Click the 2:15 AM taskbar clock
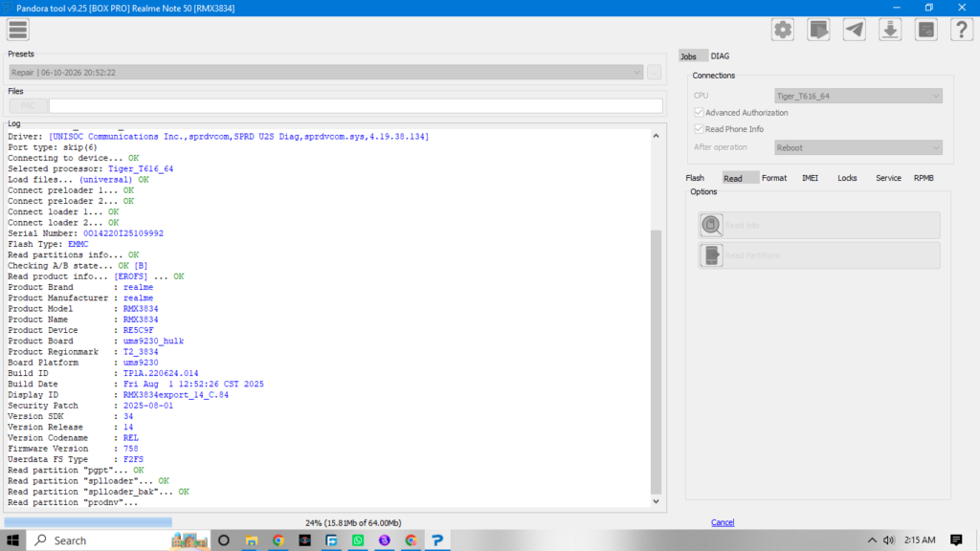 920,540
